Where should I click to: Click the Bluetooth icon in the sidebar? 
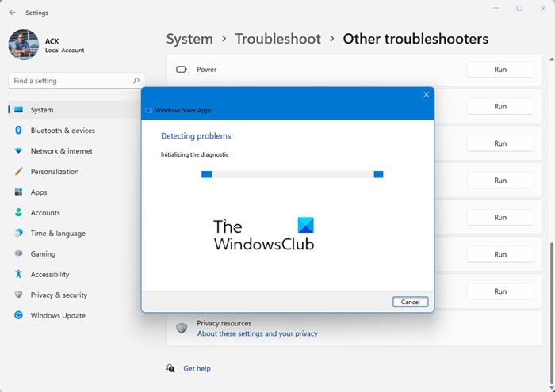(18, 130)
